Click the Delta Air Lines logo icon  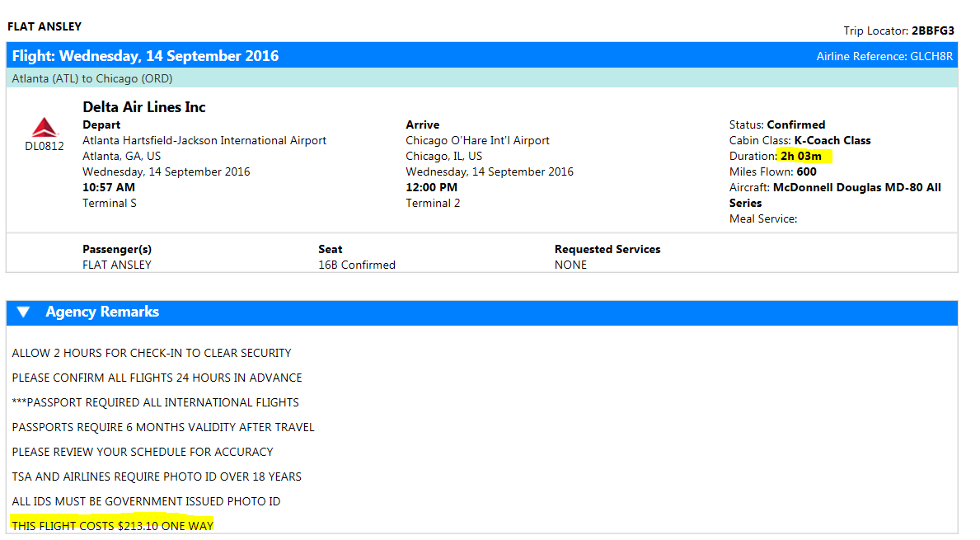45,127
